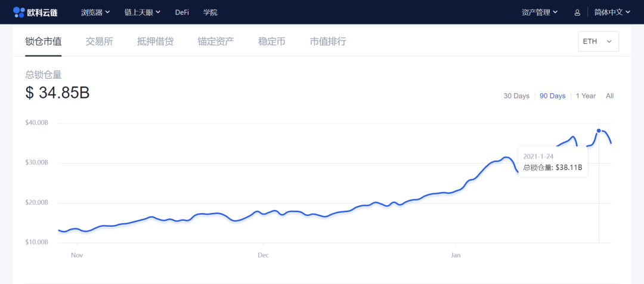
Task: Expand the 链上天眼 menu
Action: [143, 12]
